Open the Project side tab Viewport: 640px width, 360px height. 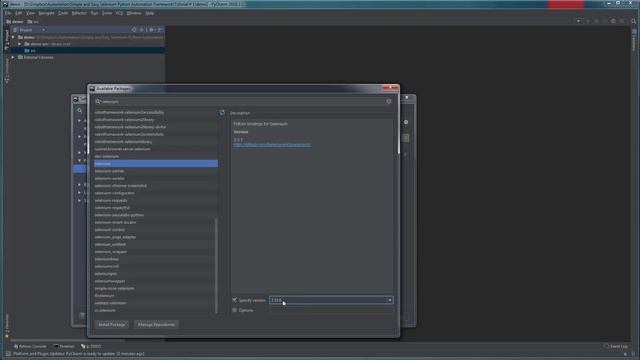pos(7,40)
